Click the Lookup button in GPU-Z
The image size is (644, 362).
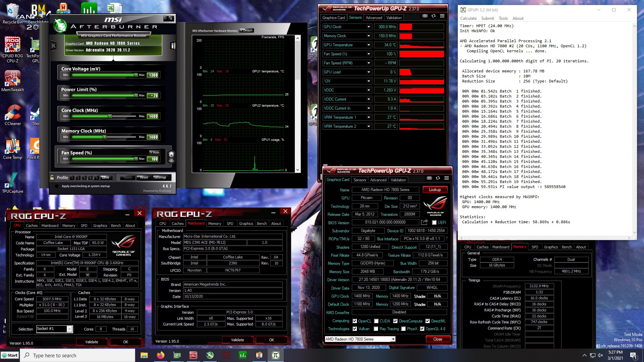(435, 190)
